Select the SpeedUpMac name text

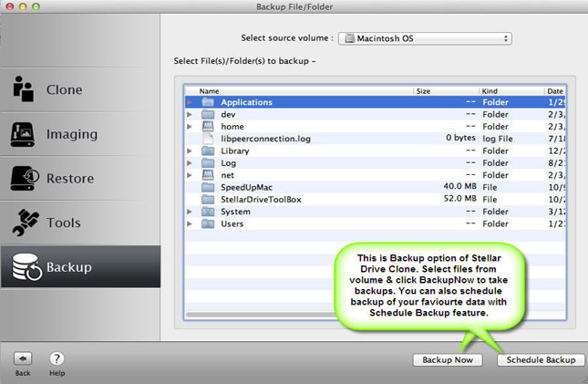pos(246,187)
